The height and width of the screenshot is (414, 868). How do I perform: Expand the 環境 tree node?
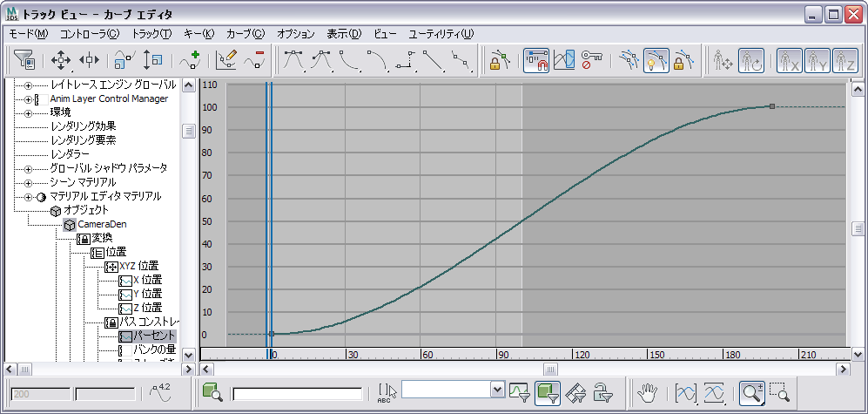pos(28,113)
